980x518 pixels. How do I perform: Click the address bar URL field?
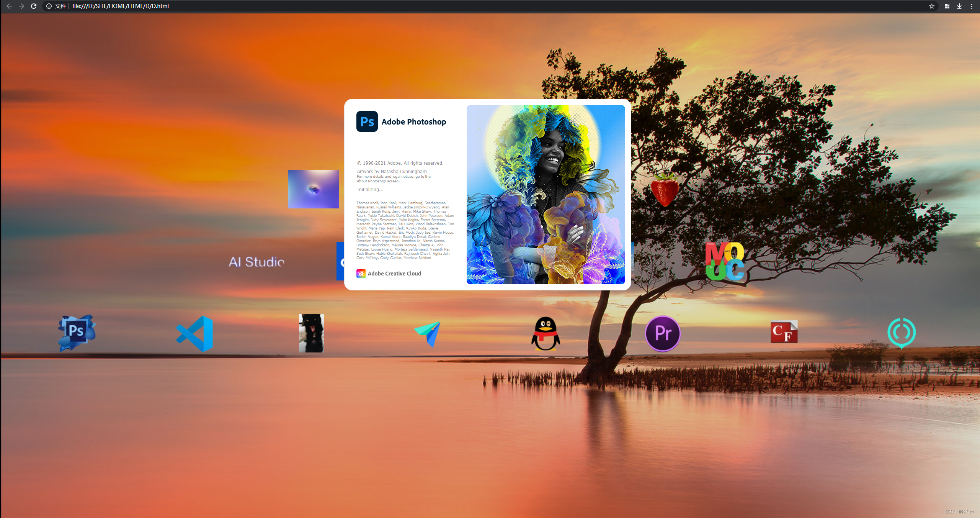(490, 6)
